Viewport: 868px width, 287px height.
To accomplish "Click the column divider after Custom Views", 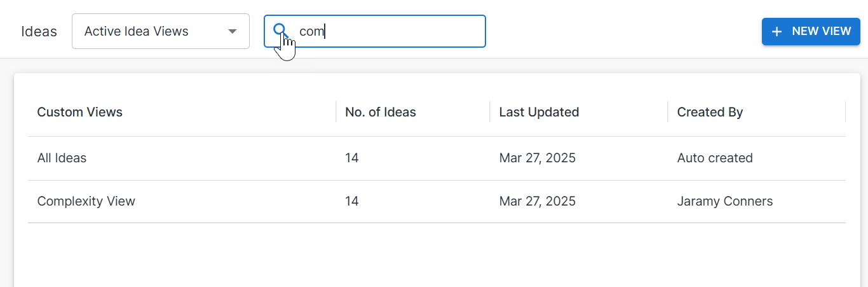I will click(x=336, y=112).
